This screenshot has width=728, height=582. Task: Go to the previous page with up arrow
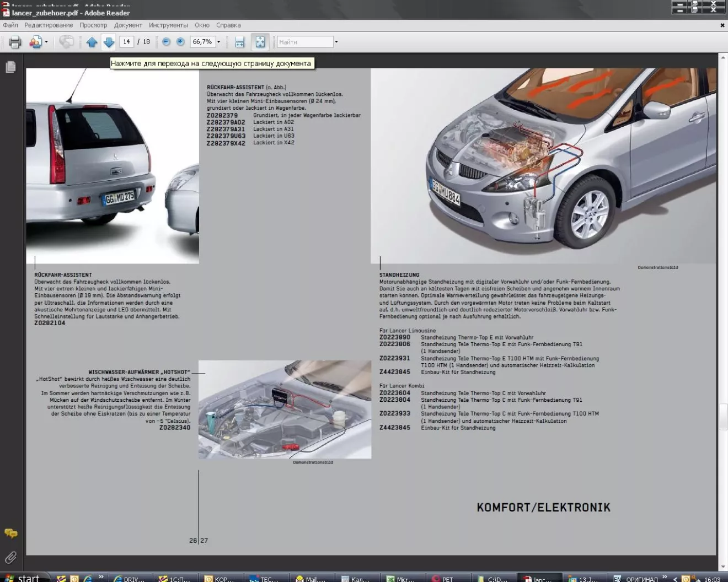click(92, 42)
